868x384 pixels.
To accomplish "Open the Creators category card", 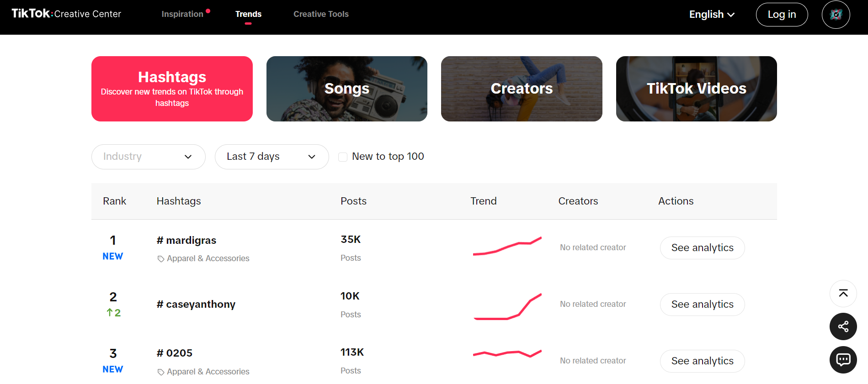I will pos(522,89).
